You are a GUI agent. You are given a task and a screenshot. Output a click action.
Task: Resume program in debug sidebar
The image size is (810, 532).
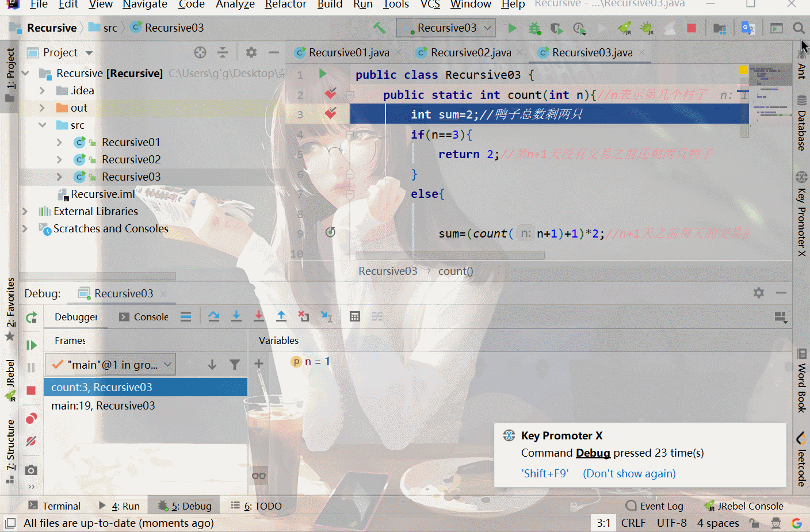tap(31, 345)
